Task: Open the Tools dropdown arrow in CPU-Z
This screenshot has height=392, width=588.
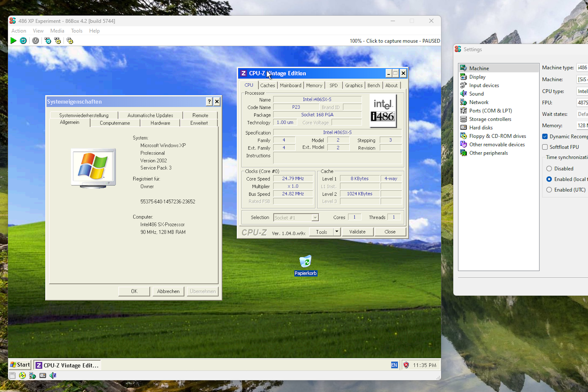Action: tap(336, 232)
